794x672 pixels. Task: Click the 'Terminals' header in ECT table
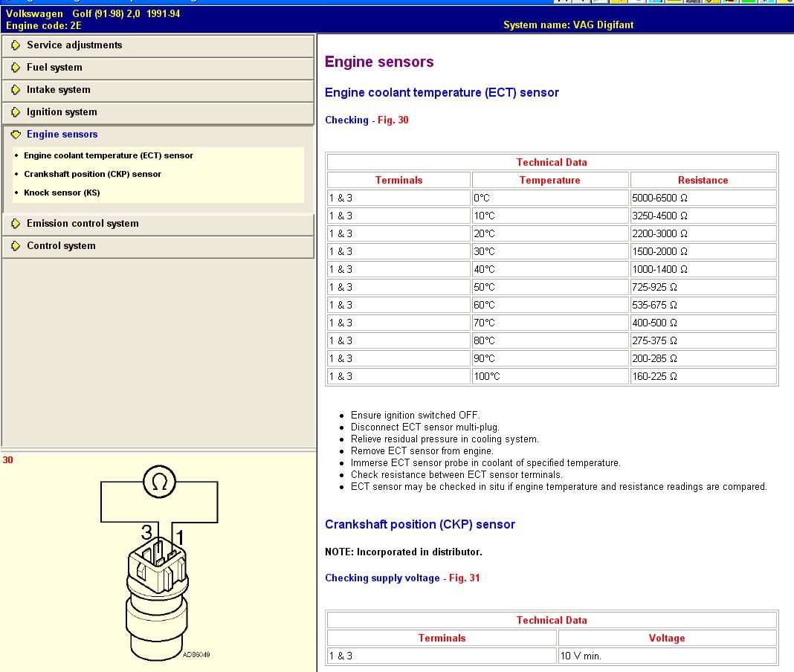tap(398, 181)
